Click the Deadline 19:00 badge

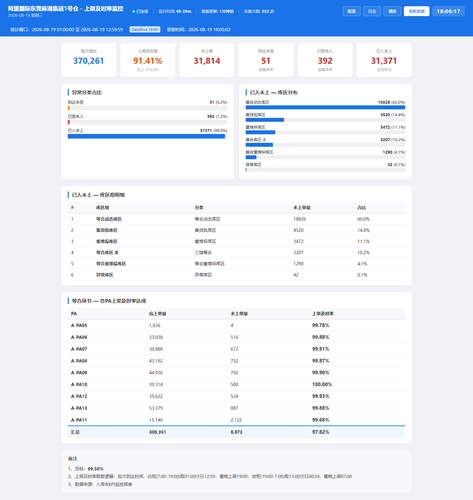[145, 29]
